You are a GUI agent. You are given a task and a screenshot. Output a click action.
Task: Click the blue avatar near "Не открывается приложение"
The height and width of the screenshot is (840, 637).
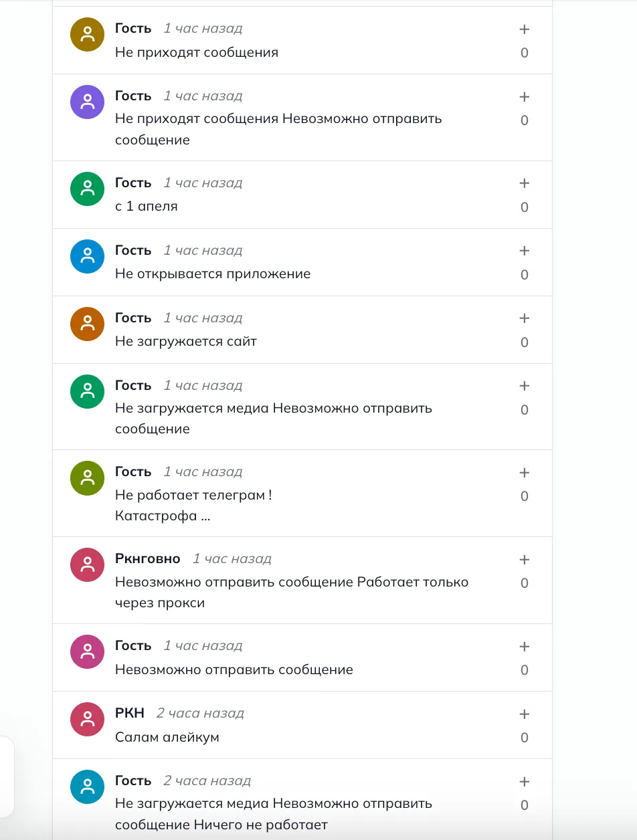click(x=87, y=256)
